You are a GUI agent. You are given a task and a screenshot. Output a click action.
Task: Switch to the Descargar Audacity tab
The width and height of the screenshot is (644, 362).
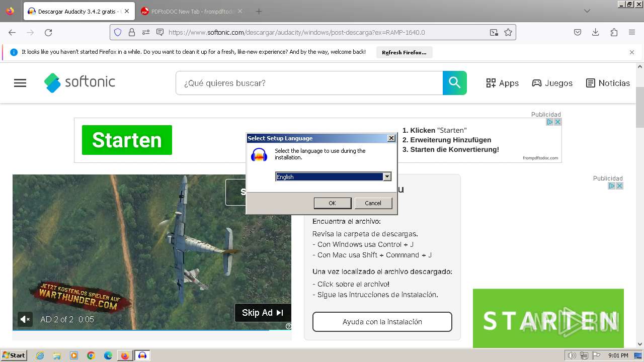click(x=79, y=11)
